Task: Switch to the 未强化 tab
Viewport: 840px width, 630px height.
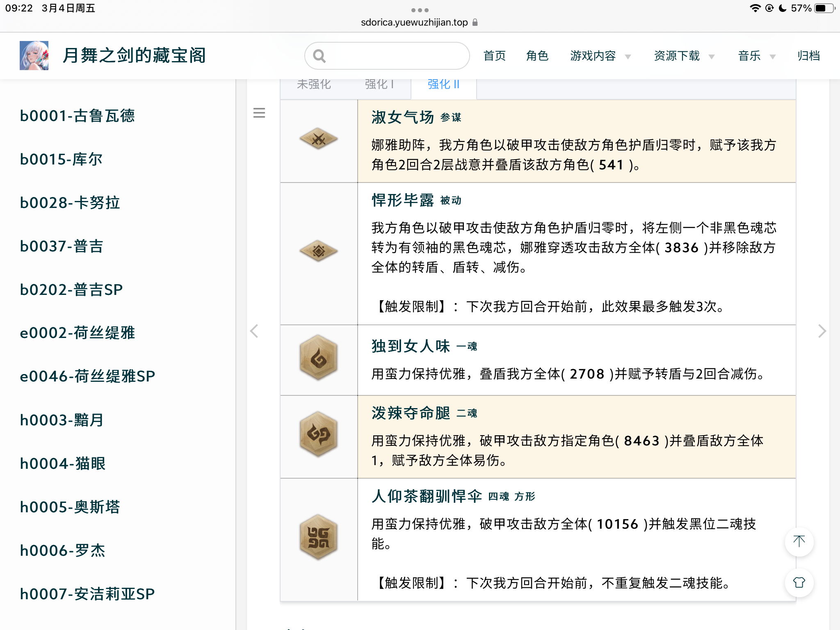Action: pyautogui.click(x=314, y=84)
